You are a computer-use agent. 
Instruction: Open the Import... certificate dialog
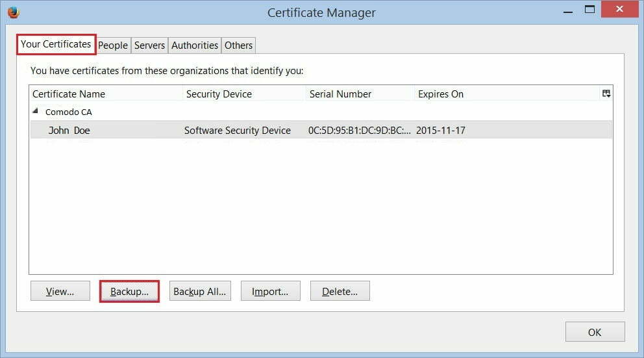270,292
